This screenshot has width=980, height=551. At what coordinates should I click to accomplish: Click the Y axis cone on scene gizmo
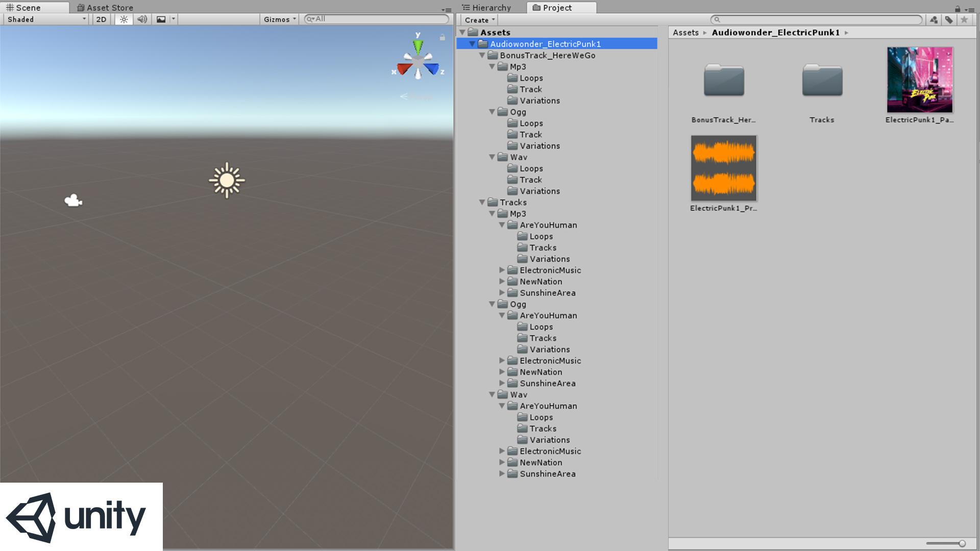tap(418, 46)
